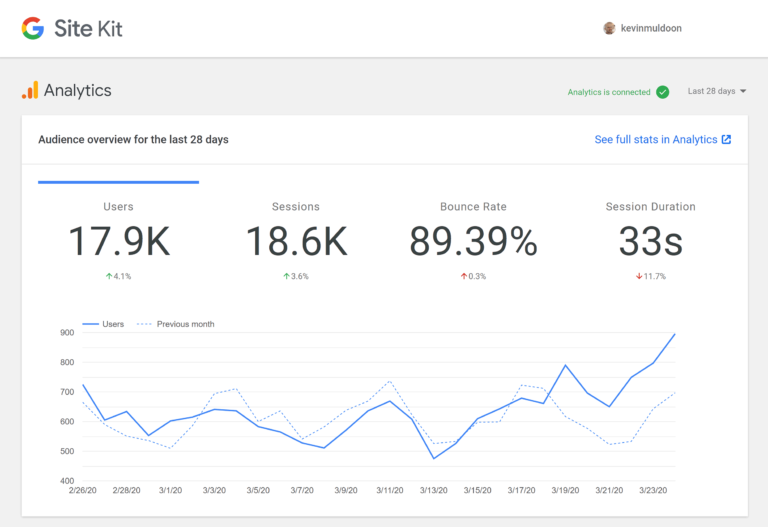Click 'Analytics is connected' status text
Viewport: 768px width, 527px height.
[609, 92]
